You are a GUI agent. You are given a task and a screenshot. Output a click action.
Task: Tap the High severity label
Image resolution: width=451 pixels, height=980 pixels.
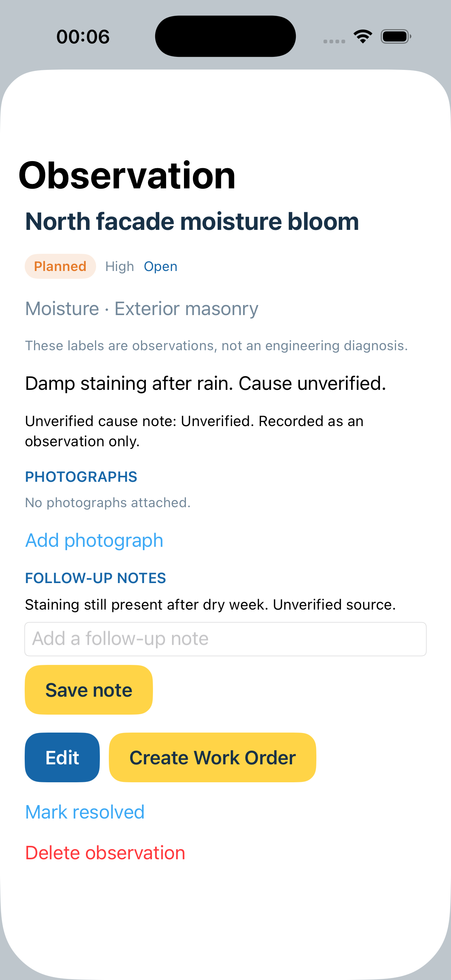tap(120, 266)
